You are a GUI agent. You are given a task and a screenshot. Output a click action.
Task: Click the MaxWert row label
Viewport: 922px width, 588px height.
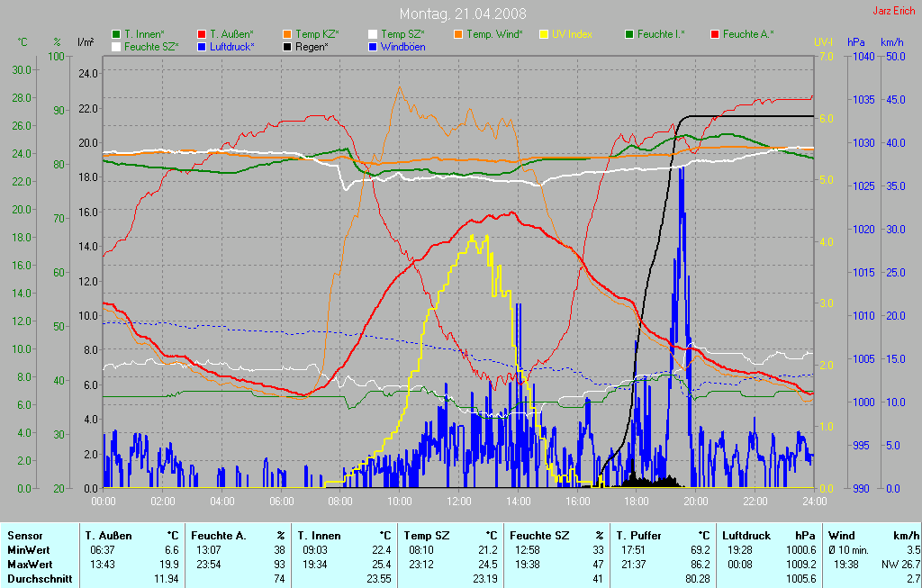click(28, 564)
